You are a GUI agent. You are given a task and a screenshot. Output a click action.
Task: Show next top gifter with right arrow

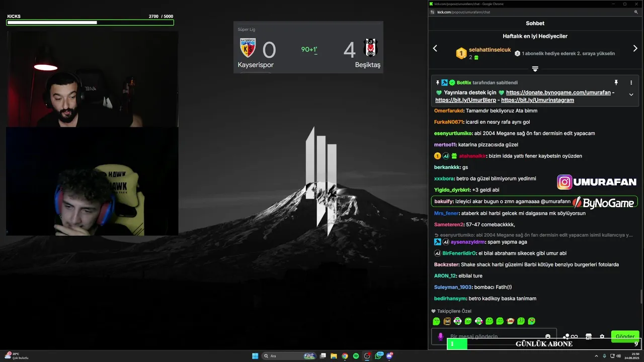point(635,48)
